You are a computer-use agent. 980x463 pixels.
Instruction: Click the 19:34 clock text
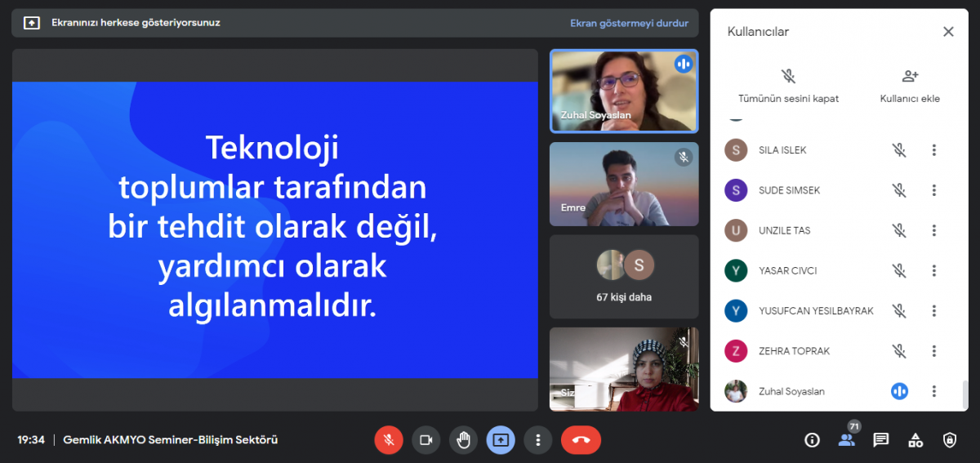31,440
